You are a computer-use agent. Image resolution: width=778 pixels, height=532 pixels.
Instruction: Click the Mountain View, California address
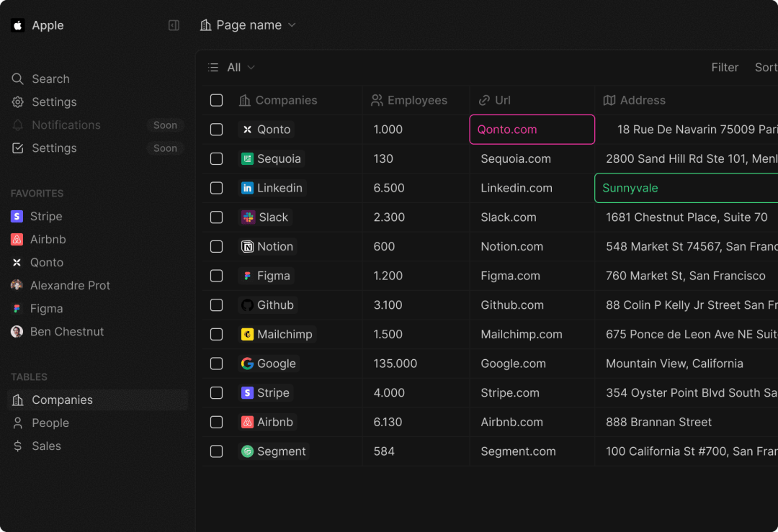674,364
